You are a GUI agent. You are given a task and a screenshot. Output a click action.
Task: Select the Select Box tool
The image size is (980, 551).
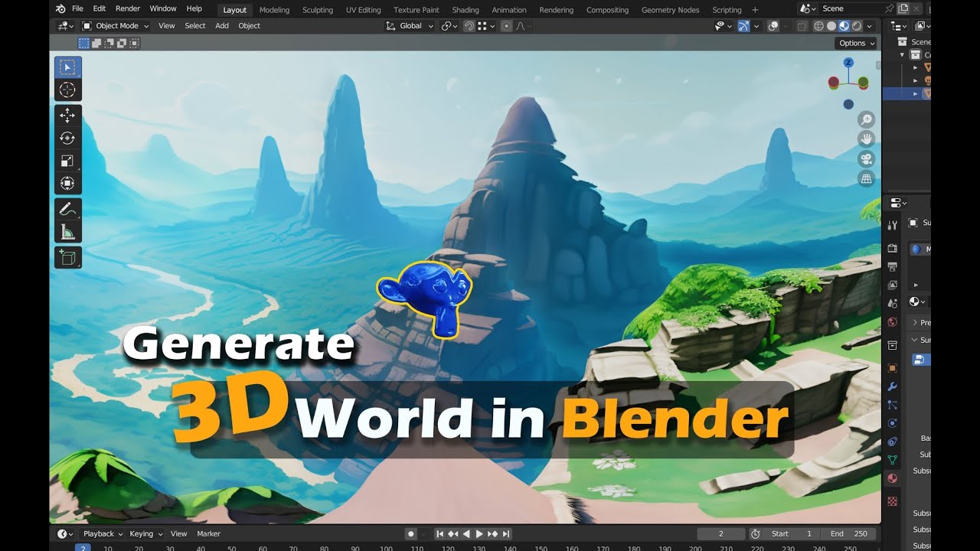point(67,67)
